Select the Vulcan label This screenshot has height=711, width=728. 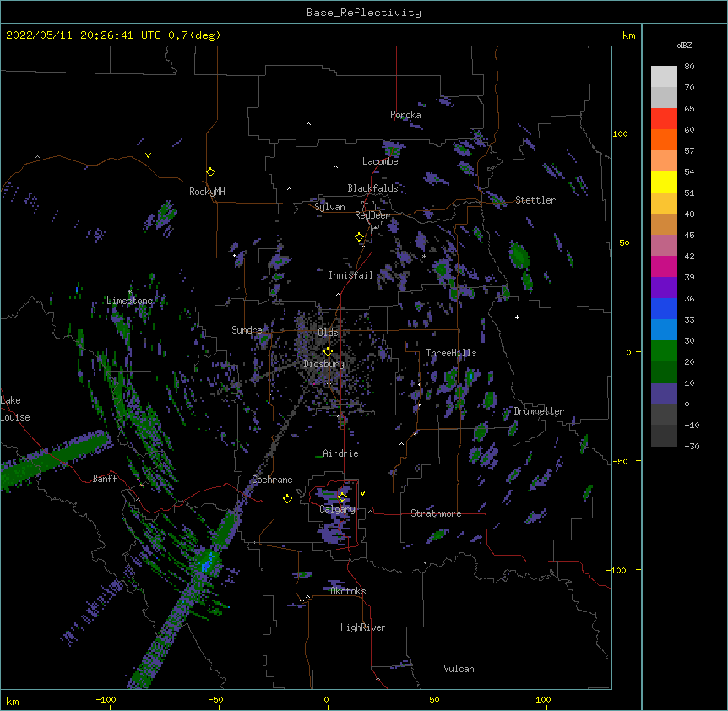click(459, 669)
